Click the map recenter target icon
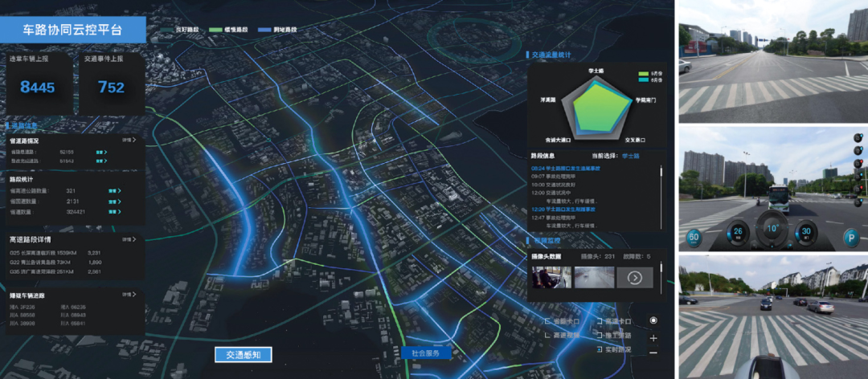Viewport: 868px width, 379px height. [653, 320]
